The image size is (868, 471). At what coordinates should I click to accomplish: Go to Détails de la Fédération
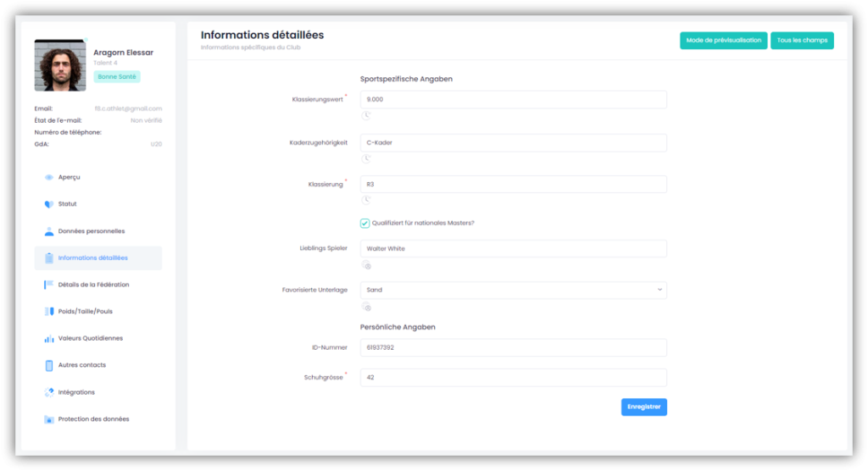click(93, 285)
